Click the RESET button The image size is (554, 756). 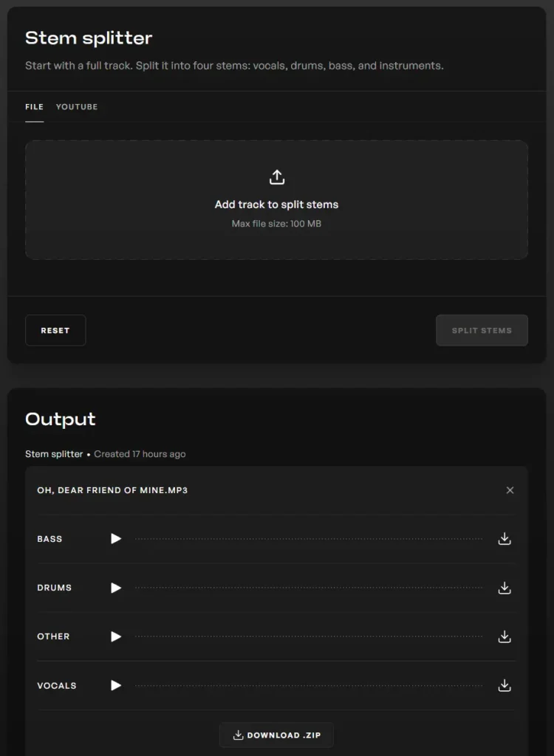pos(55,330)
